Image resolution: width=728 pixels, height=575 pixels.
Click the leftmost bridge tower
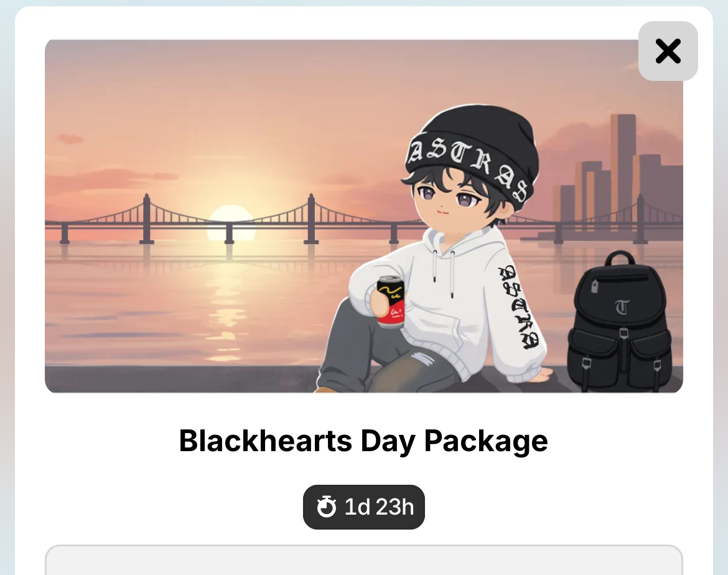click(x=147, y=218)
